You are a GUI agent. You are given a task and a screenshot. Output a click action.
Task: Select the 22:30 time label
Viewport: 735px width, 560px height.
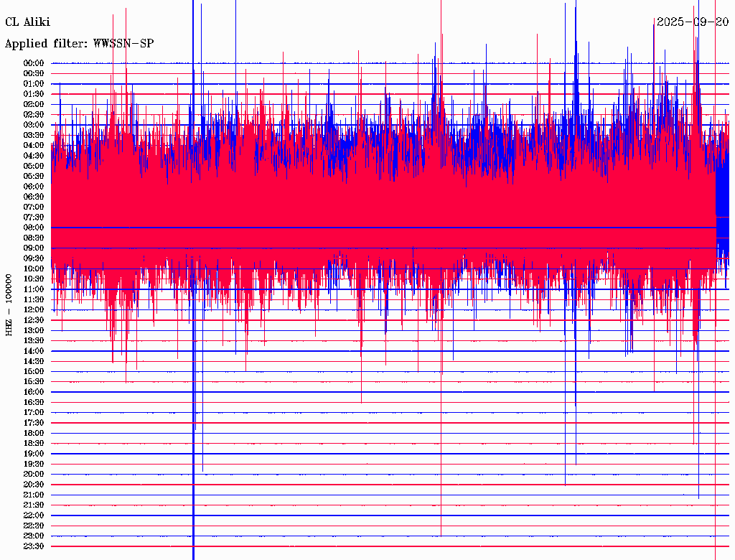(x=34, y=526)
